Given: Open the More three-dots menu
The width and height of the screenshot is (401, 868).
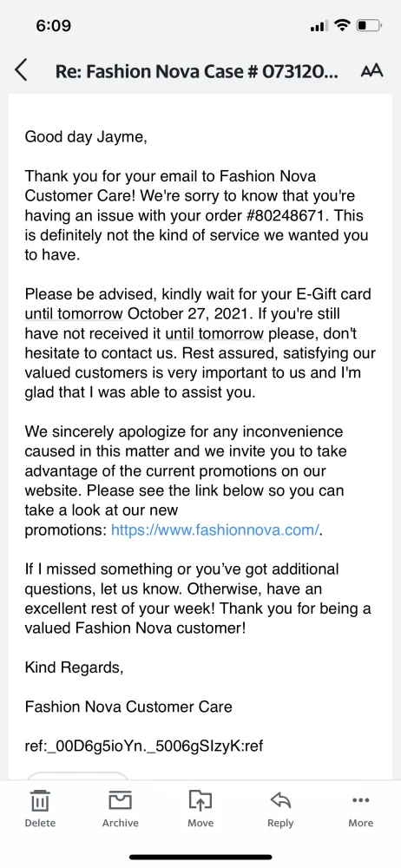Looking at the screenshot, I should (x=360, y=800).
